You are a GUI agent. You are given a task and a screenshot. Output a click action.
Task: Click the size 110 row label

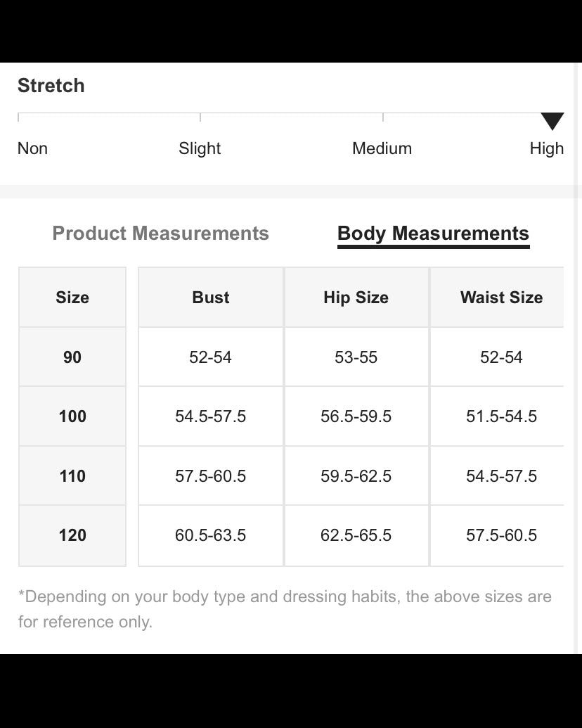click(x=72, y=476)
